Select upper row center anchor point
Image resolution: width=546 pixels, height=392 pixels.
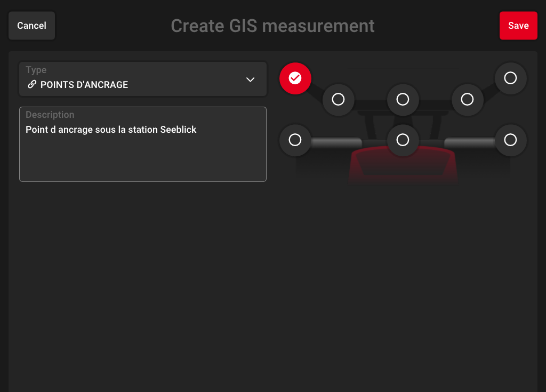[403, 100]
